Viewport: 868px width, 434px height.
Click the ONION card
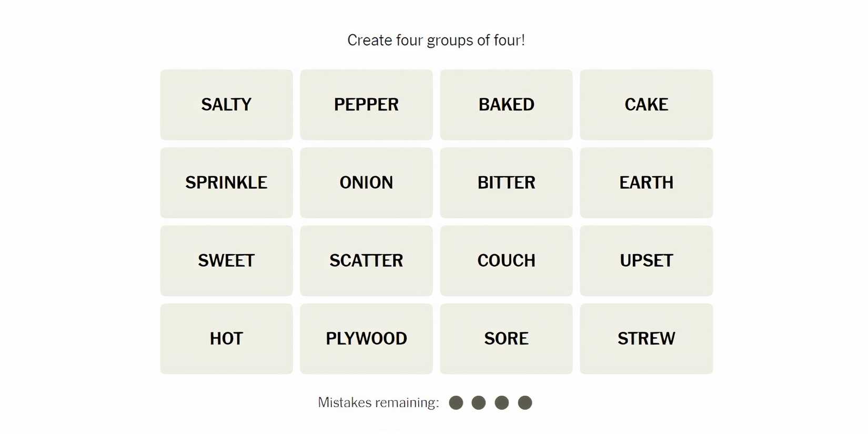pyautogui.click(x=366, y=183)
